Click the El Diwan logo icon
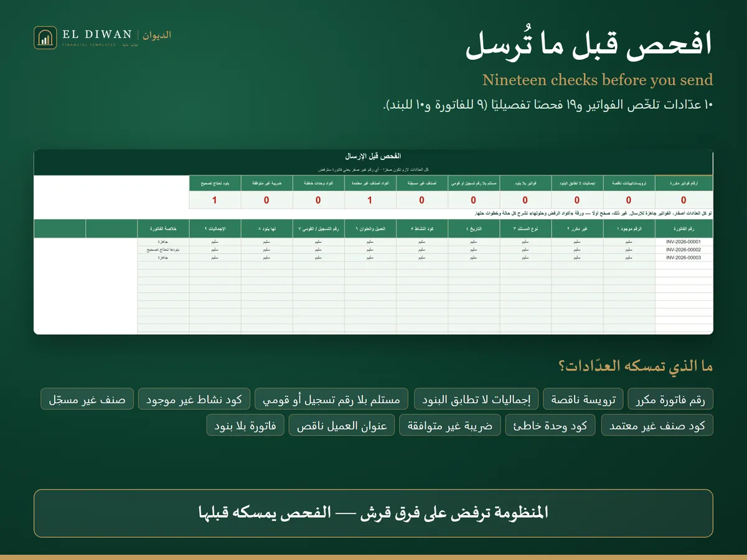Screen dimensions: 747x560 point(45,37)
